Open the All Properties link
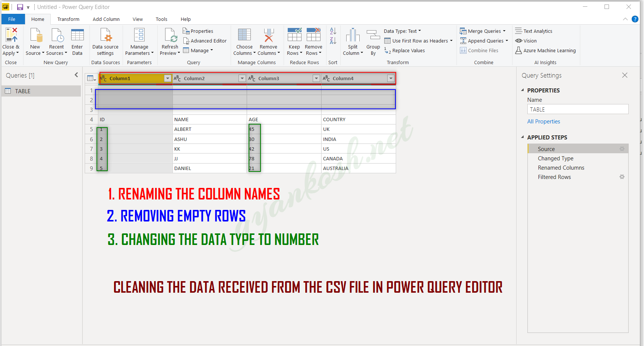Screen dimensions: 644x346 (543, 122)
